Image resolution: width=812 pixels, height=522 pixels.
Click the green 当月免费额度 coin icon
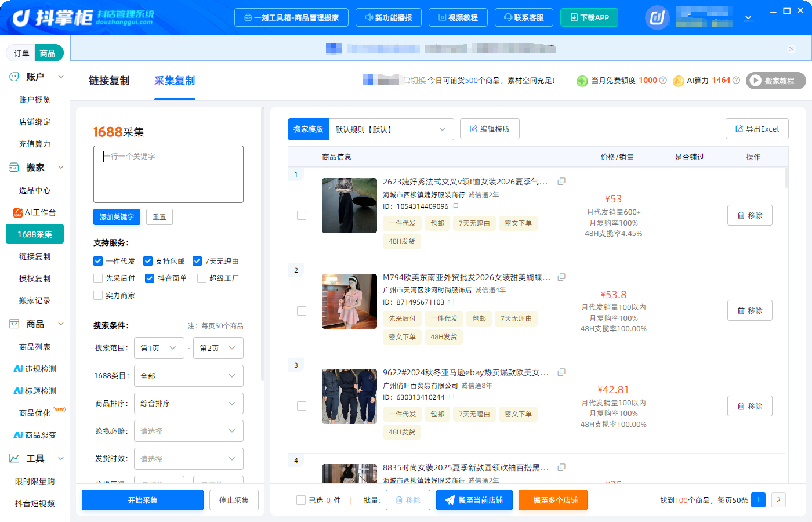coord(582,81)
